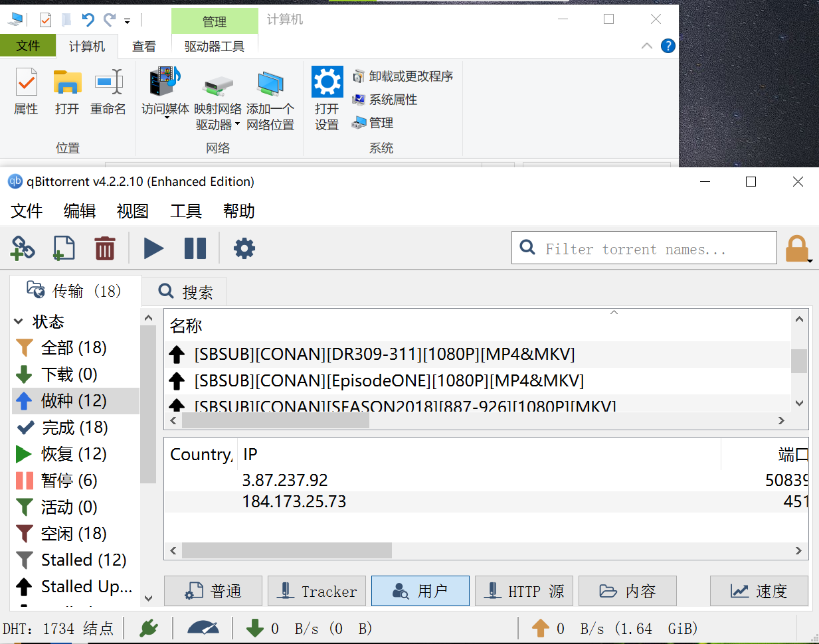The height and width of the screenshot is (644, 819).
Task: Open the 工具 menu
Action: tap(186, 211)
